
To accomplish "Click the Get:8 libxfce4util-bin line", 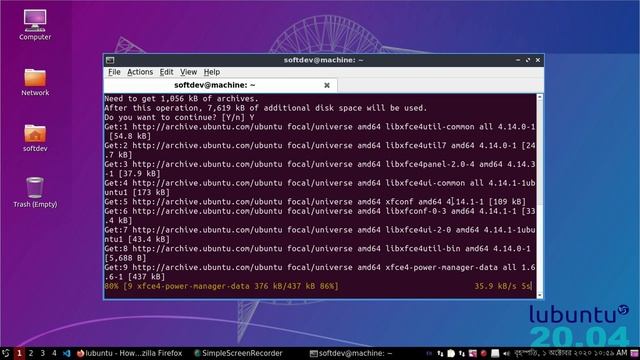I will (x=318, y=253).
